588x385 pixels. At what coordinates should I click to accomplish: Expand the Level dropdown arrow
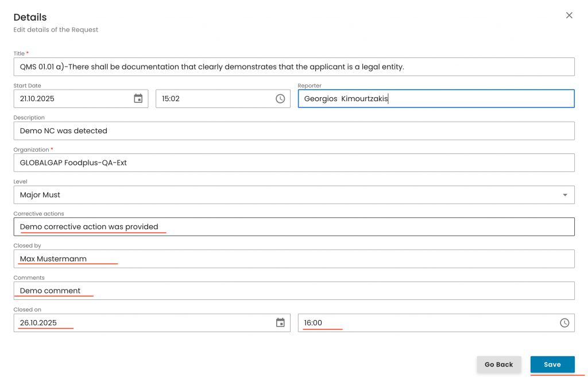coord(564,195)
